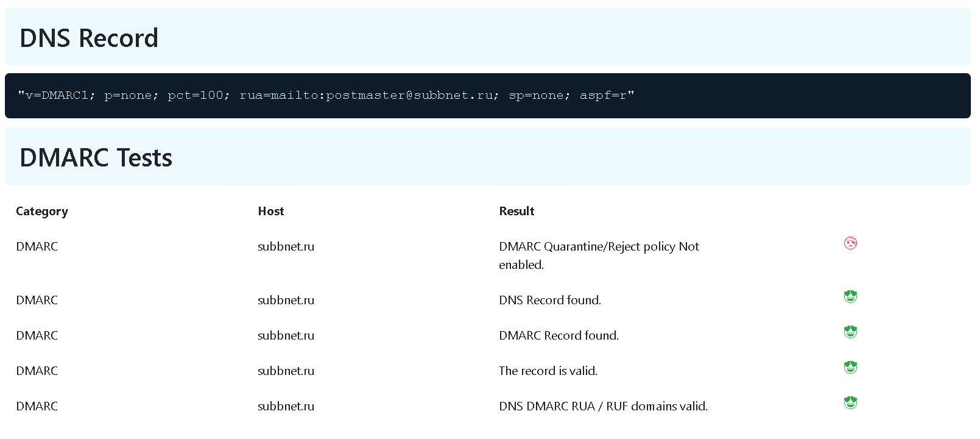Select the green icon next to "The record is valid."
This screenshot has width=980, height=439.
(x=850, y=367)
